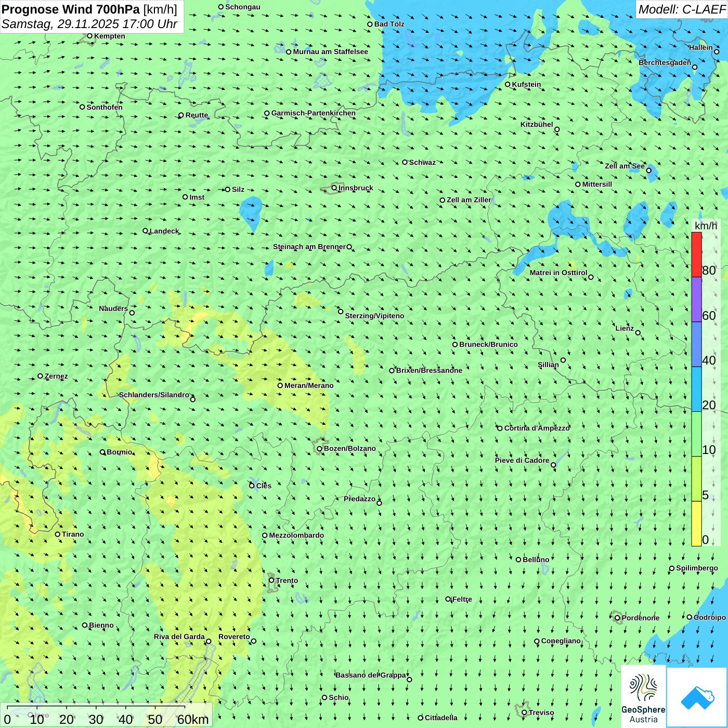Click the 'Conegliano' place label

[x=561, y=641]
